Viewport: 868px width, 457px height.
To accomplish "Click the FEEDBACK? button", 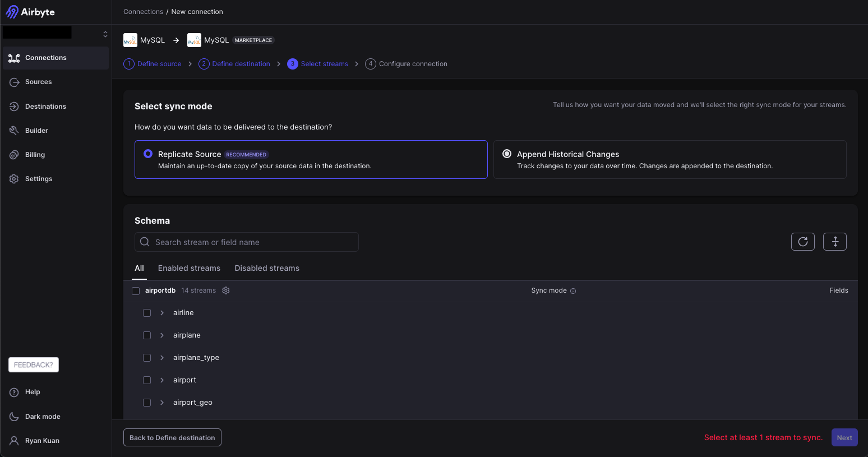I will (x=34, y=365).
